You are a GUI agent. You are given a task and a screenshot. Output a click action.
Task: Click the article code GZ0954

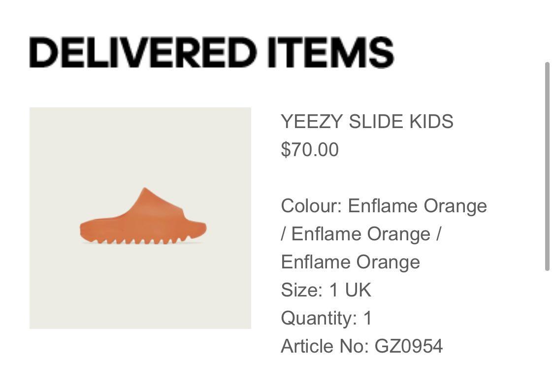tap(409, 346)
